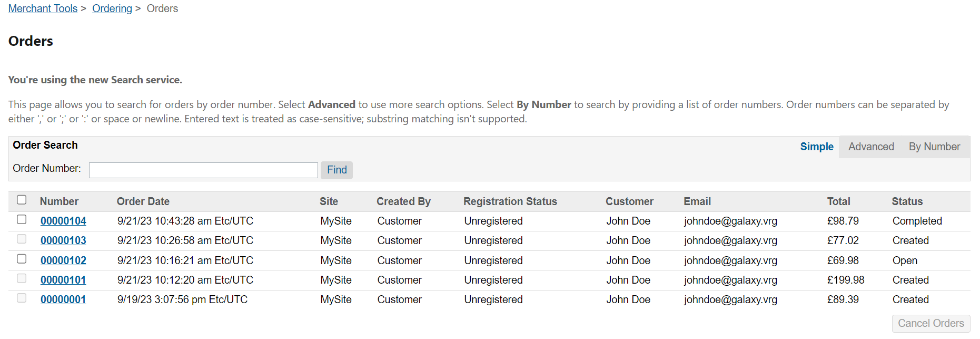The image size is (980, 339).
Task: Switch to the Advanced search tab
Action: (870, 147)
